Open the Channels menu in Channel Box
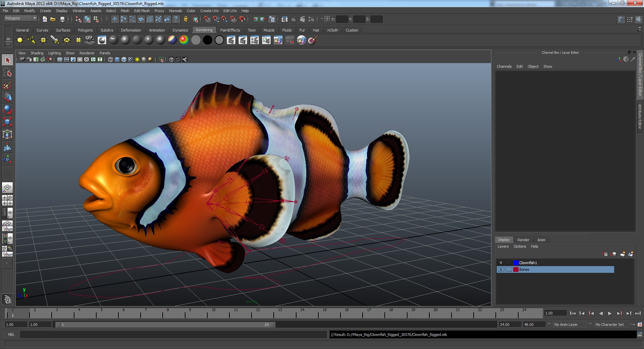644x349 pixels. coord(504,66)
